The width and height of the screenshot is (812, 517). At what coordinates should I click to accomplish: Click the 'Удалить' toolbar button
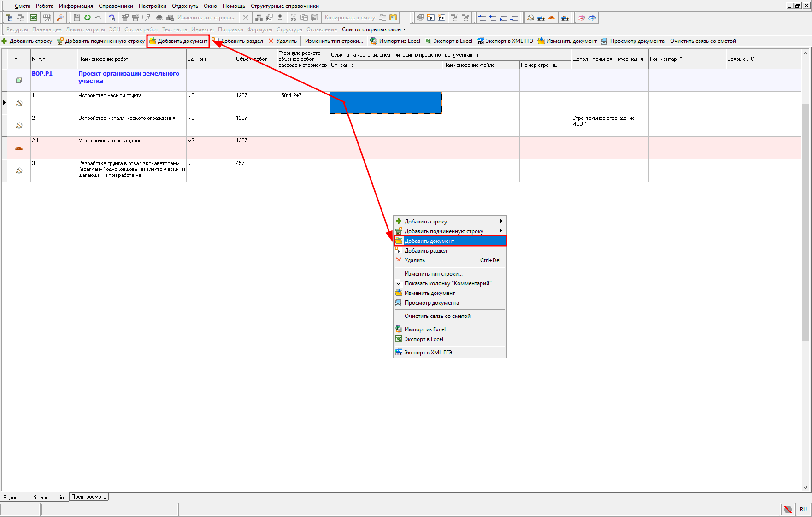point(282,41)
